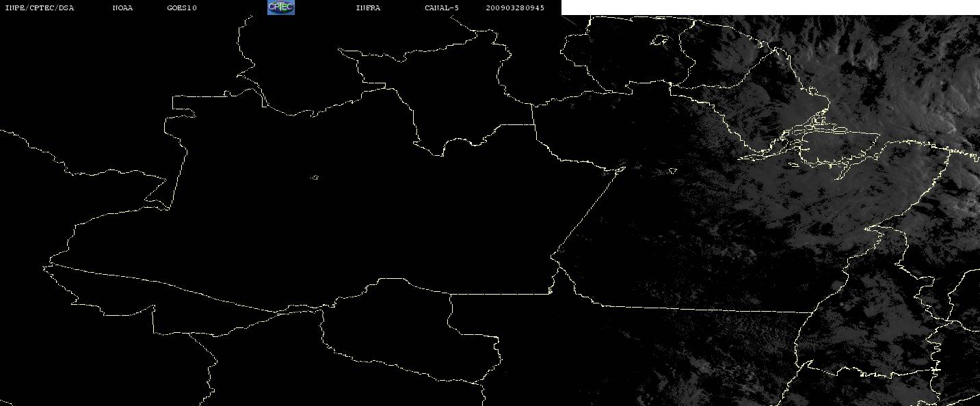Image resolution: width=980 pixels, height=406 pixels.
Task: Click the blue CPTEC logo
Action: (x=280, y=8)
